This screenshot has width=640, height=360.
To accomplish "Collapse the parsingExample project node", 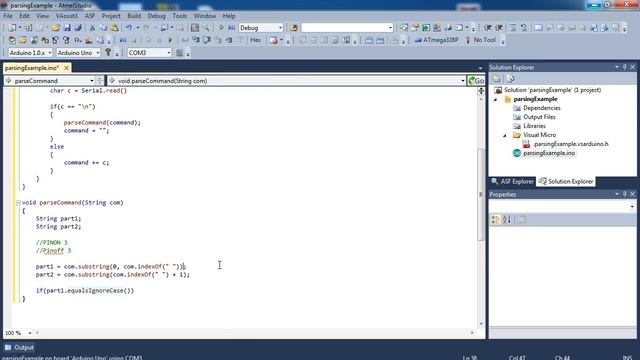I will click(496, 99).
